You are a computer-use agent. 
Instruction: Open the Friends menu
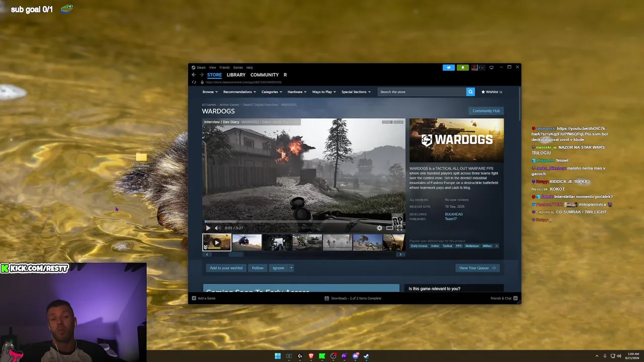coord(224,67)
